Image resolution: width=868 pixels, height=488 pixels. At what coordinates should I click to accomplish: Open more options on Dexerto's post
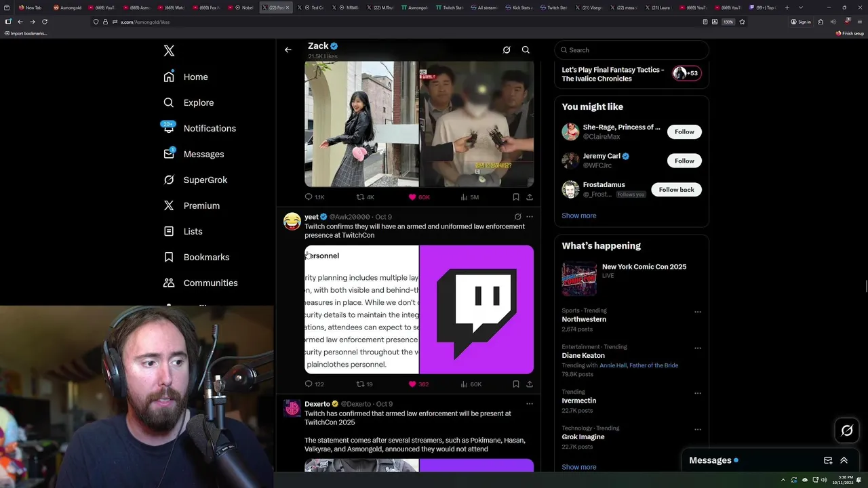click(x=530, y=404)
